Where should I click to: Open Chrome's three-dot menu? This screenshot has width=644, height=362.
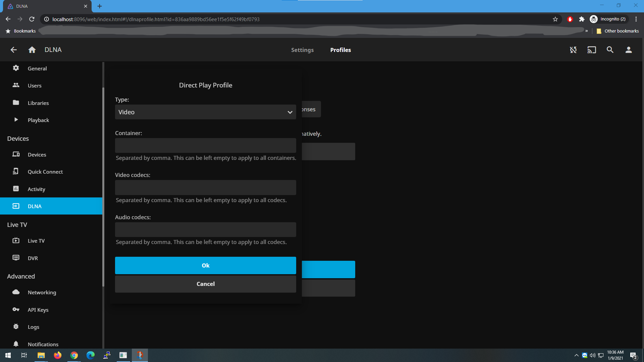(x=636, y=19)
